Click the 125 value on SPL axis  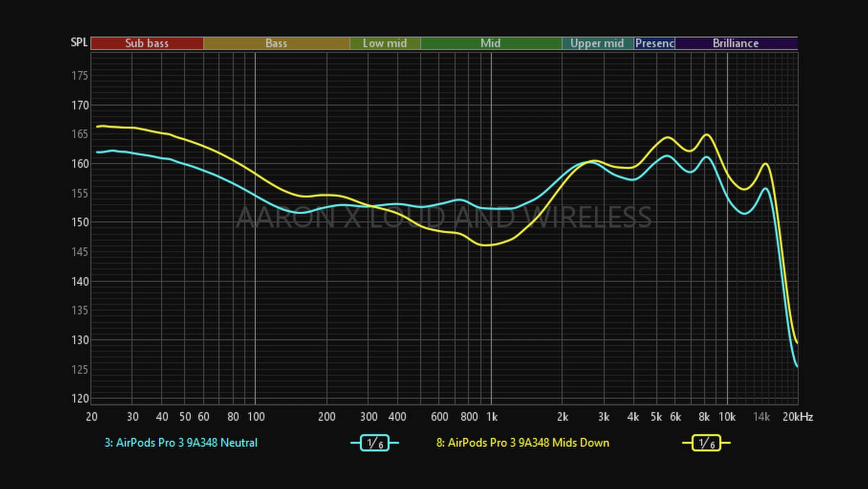pyautogui.click(x=80, y=369)
